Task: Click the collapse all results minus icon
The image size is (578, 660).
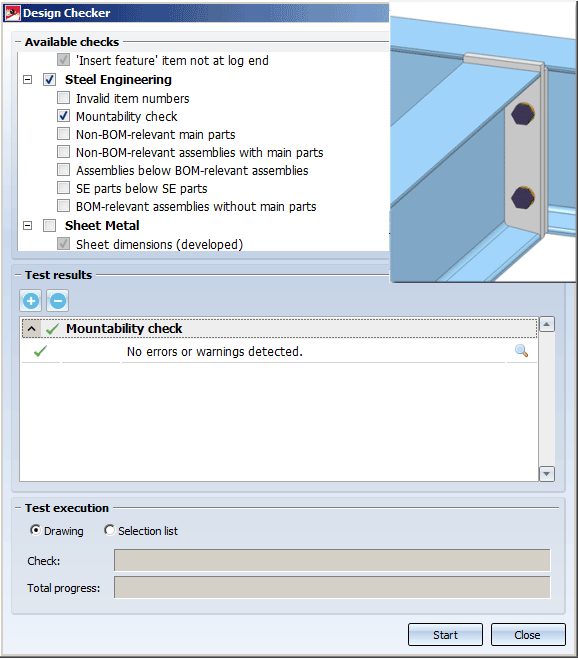Action: [58, 301]
